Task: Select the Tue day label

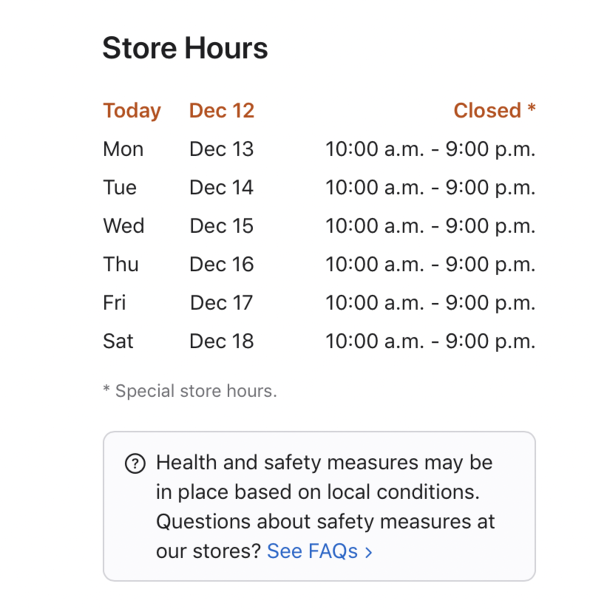Action: [120, 188]
